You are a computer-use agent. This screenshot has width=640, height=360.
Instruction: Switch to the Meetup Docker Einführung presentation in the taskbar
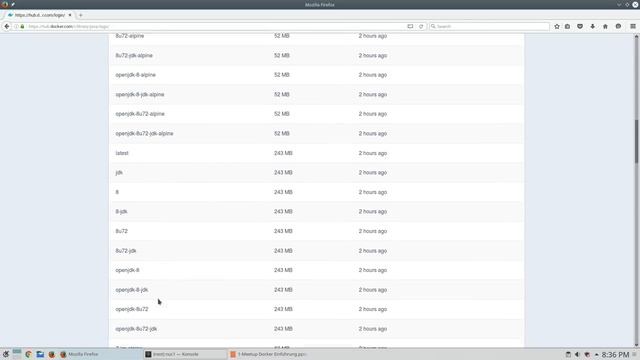tap(269, 354)
